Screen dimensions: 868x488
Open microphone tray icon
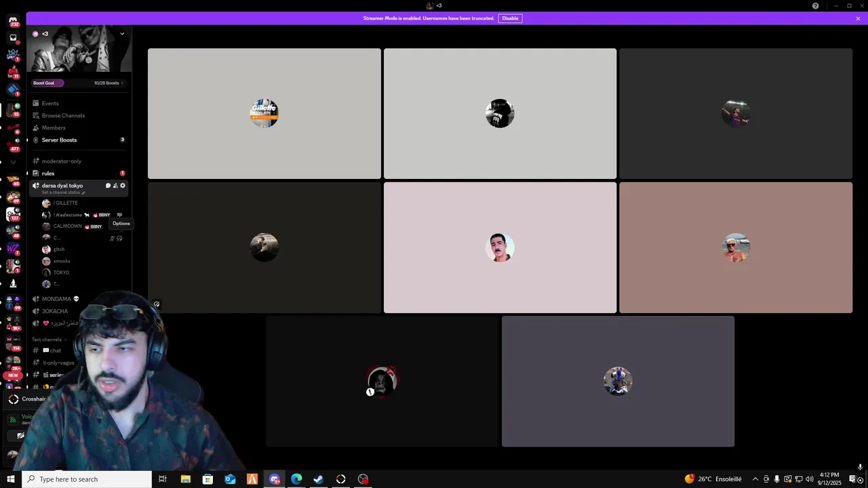[776, 479]
